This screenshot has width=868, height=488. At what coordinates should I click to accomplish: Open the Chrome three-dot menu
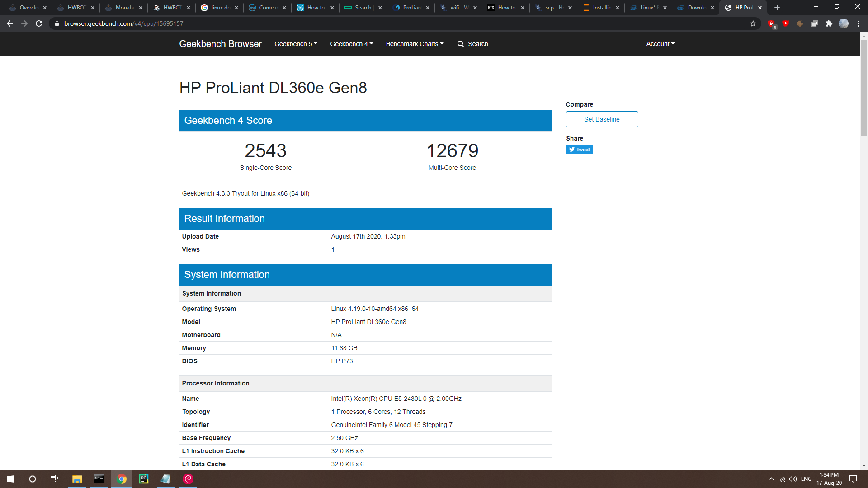(x=858, y=23)
